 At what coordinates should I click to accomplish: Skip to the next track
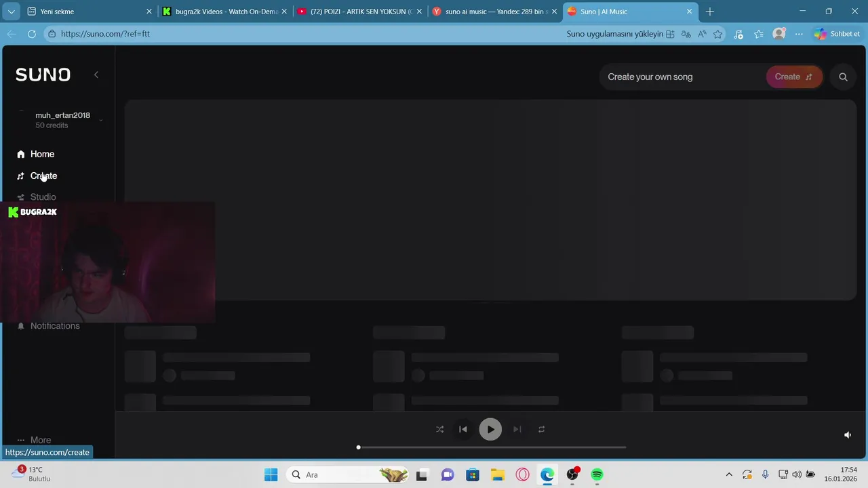pyautogui.click(x=517, y=429)
